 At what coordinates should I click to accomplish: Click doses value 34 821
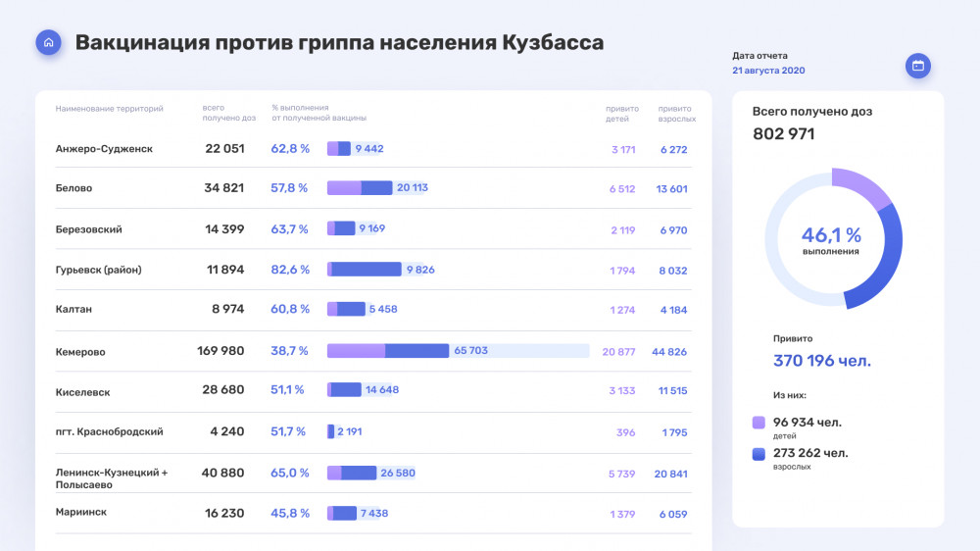click(x=223, y=188)
